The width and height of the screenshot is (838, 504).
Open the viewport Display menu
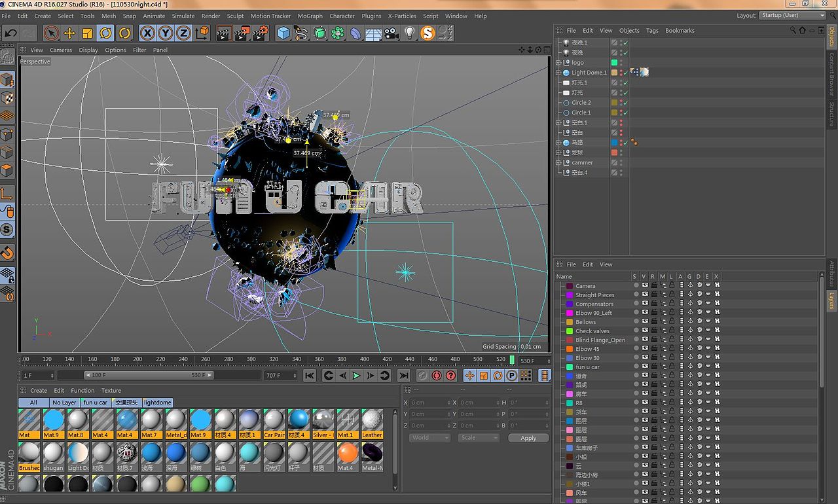point(88,50)
